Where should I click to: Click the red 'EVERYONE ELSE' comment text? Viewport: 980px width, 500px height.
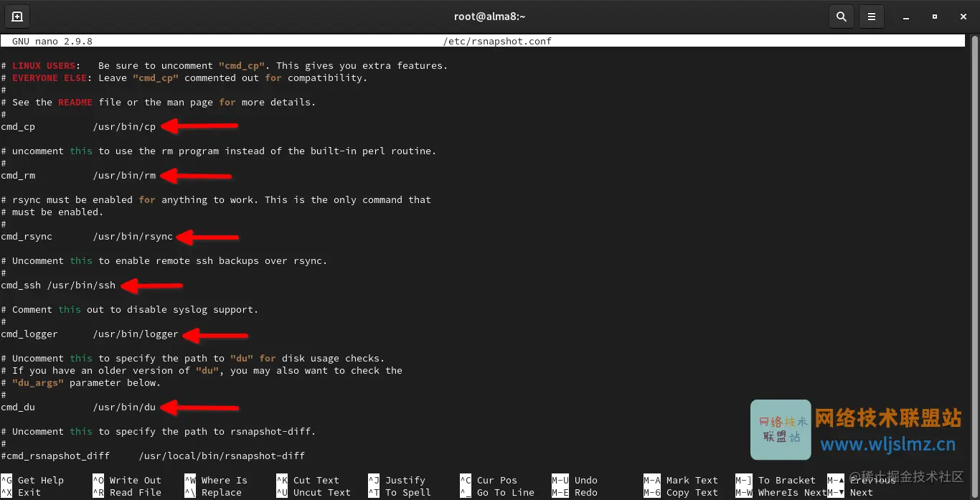click(50, 77)
